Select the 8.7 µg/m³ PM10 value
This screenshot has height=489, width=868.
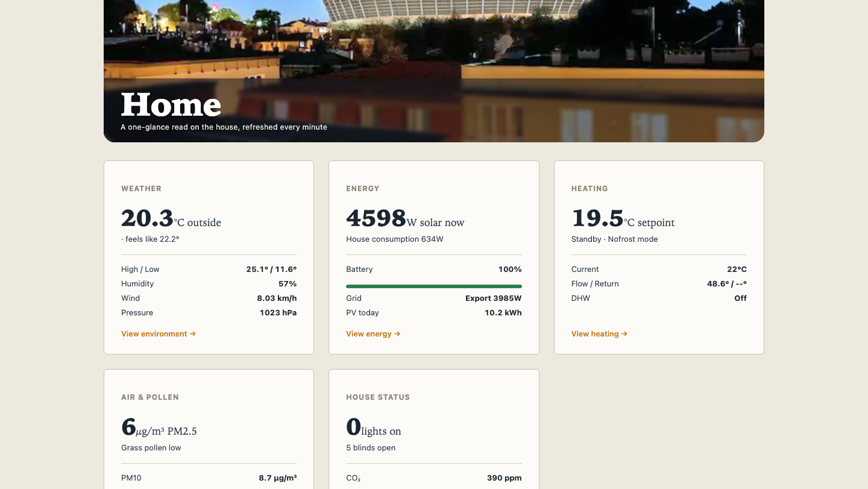278,478
